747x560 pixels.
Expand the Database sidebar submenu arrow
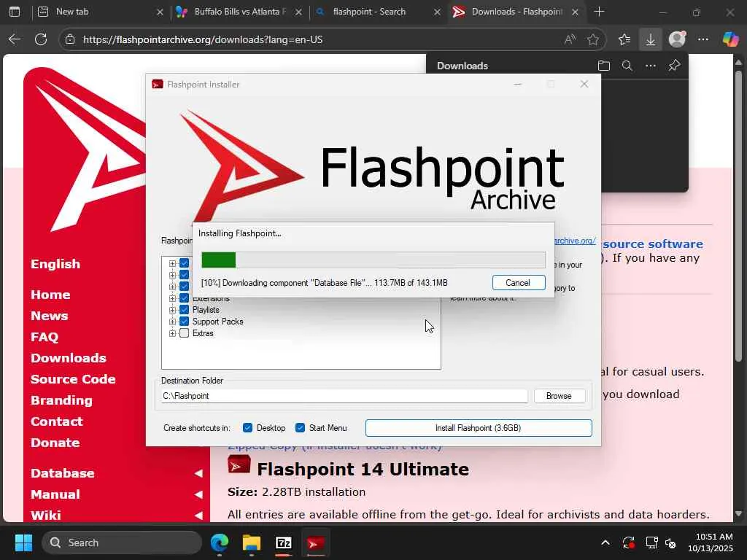click(198, 473)
